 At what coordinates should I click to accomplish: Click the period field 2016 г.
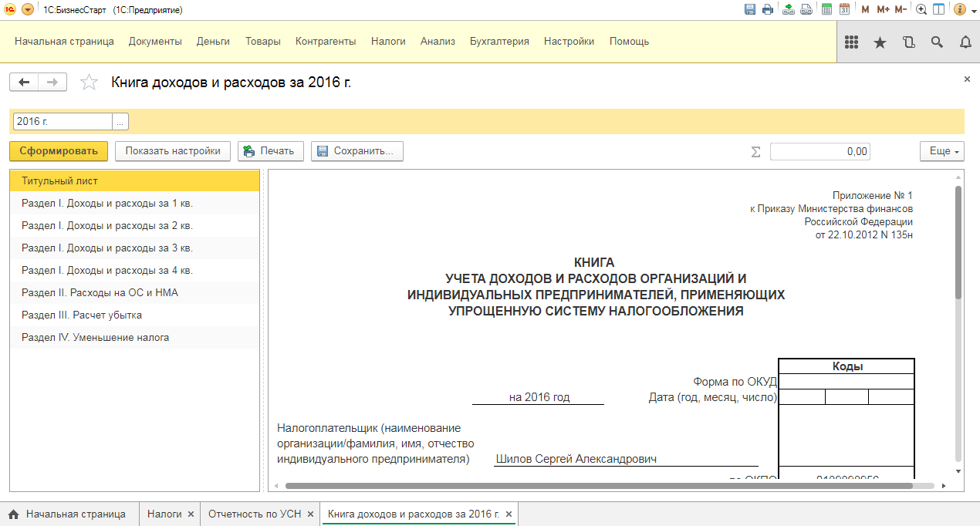click(63, 122)
